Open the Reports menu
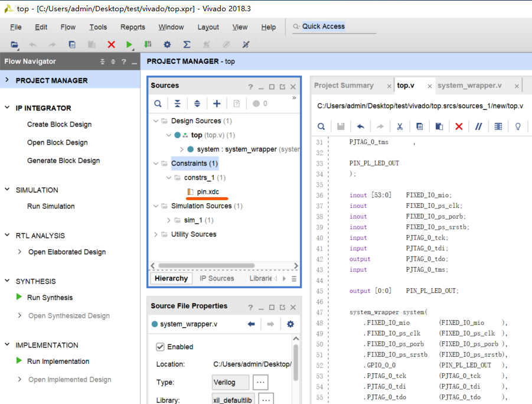This screenshot has height=404, width=532. pyautogui.click(x=132, y=27)
